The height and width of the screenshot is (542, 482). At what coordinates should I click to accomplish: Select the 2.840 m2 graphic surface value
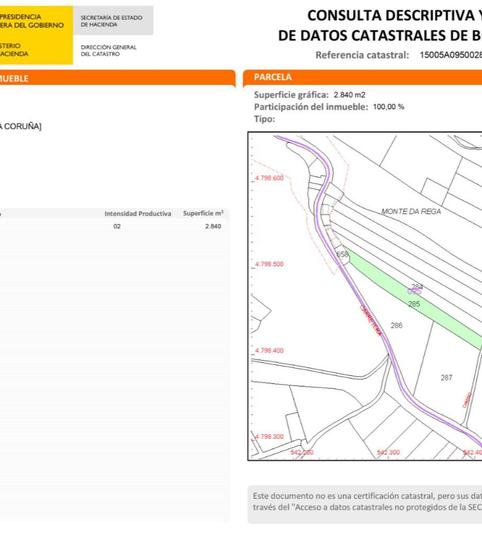click(350, 95)
